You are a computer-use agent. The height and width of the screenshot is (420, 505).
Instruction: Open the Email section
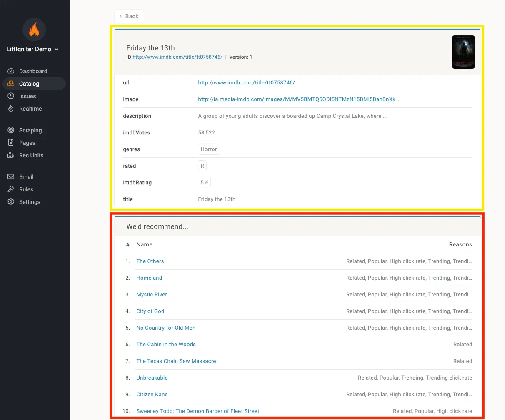(34, 177)
